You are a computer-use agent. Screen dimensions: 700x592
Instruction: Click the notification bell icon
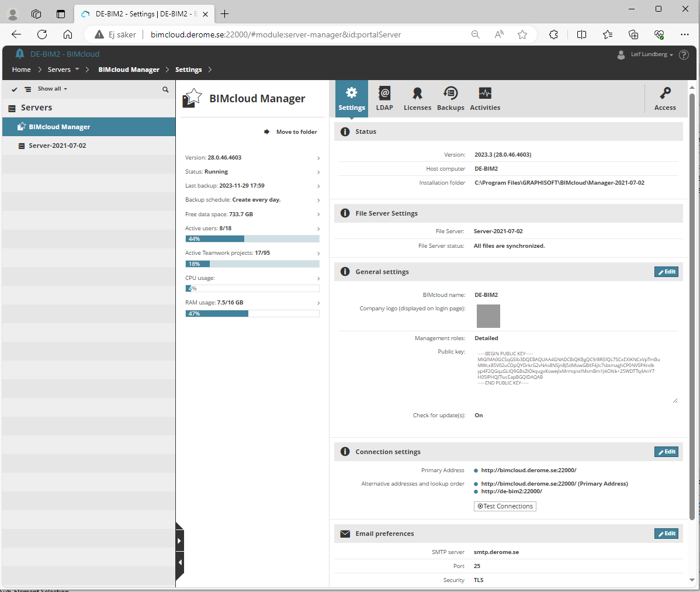(20, 54)
